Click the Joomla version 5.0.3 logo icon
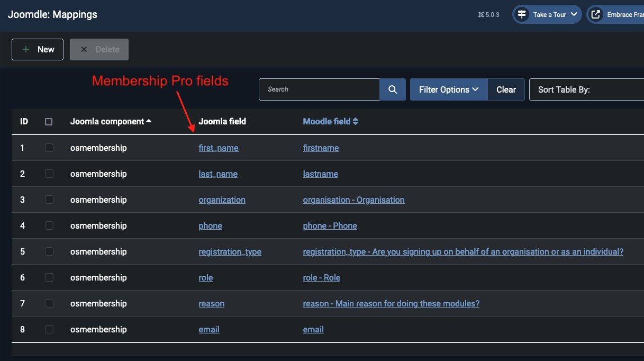The width and height of the screenshot is (644, 361). tap(480, 15)
